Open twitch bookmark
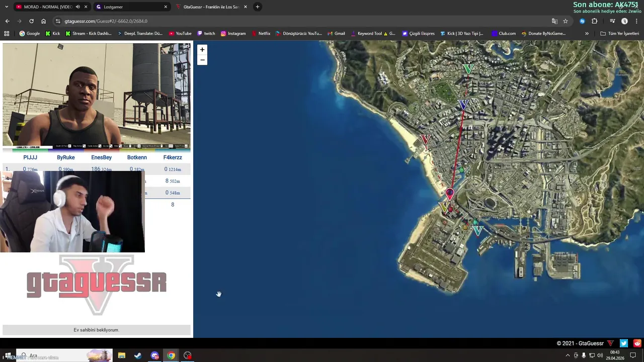Viewport: 644px width, 362px height. tap(206, 34)
